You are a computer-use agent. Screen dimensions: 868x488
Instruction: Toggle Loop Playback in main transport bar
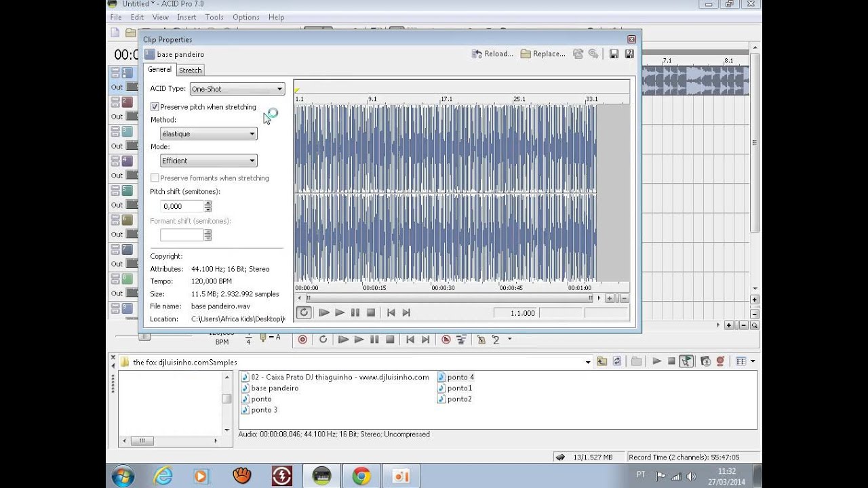(x=323, y=340)
